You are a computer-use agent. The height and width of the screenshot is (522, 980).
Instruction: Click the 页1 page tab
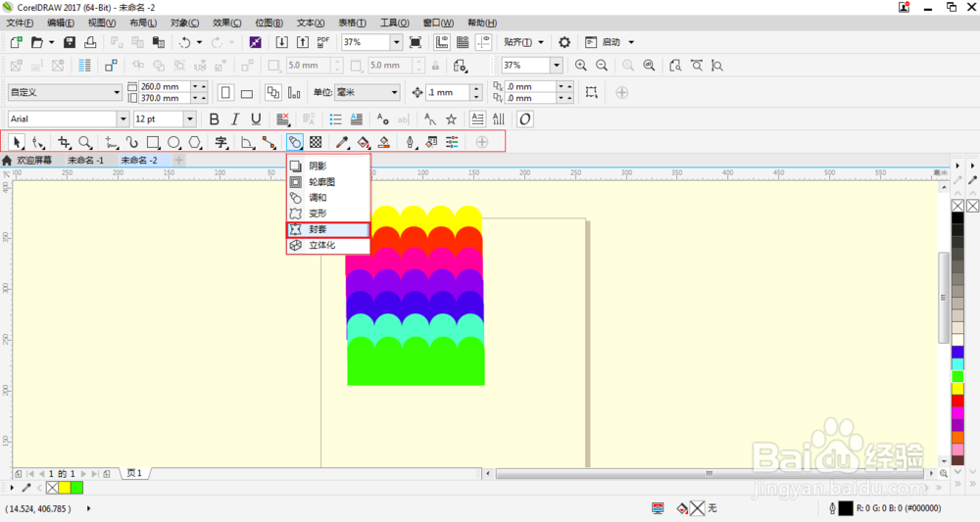tap(134, 473)
